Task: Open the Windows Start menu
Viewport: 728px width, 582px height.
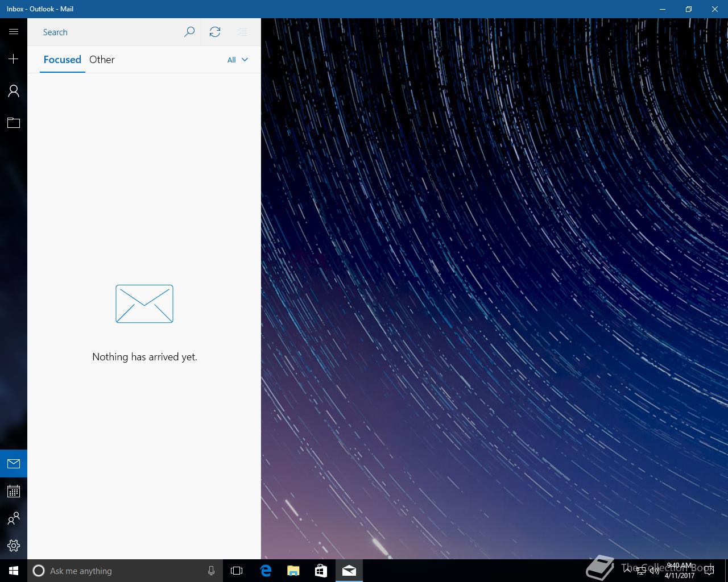Action: click(x=14, y=571)
